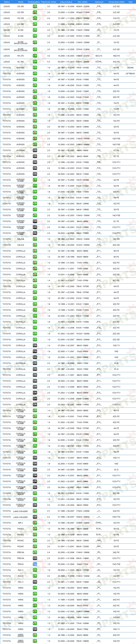Click the Nadwozie column header
This screenshot has width=136, height=644.
[x=99, y=2]
